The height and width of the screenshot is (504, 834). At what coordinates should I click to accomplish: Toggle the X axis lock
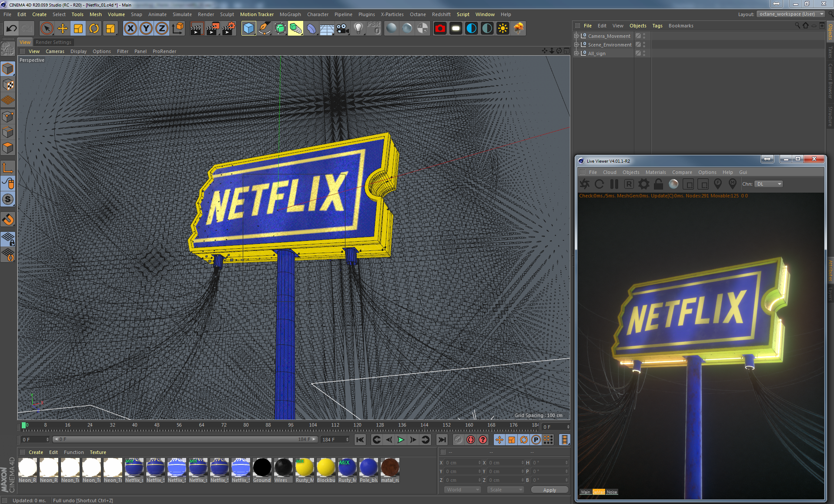tap(131, 28)
